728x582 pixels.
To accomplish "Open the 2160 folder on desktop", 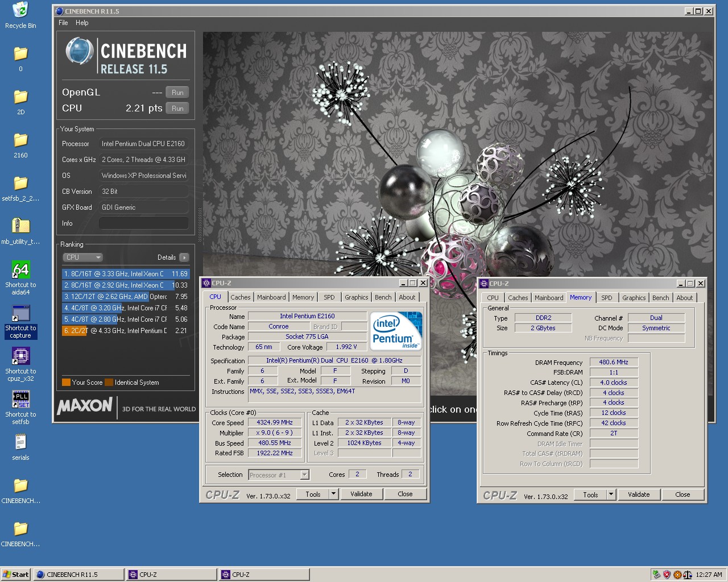I will point(20,140).
